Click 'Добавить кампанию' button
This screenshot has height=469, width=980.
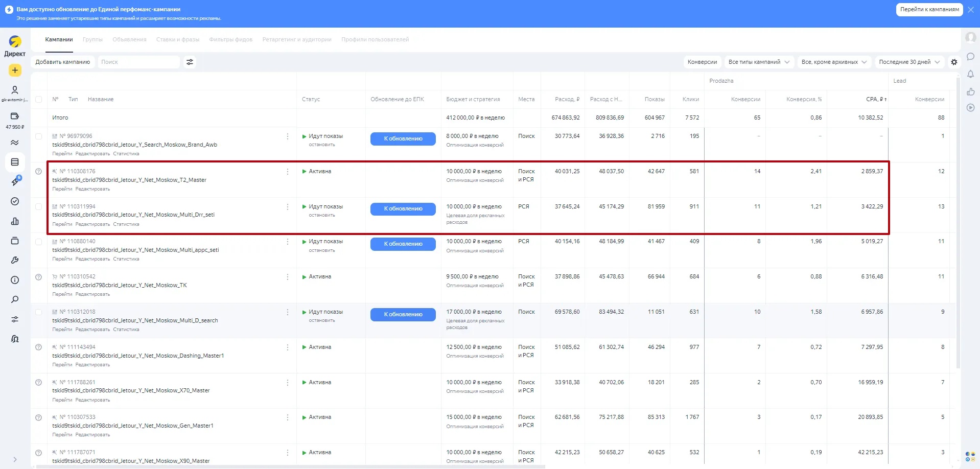63,62
